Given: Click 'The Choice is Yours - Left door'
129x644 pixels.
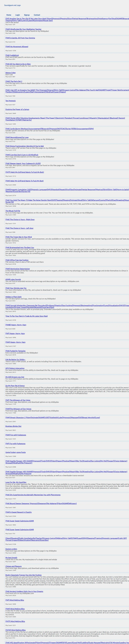Looking at the screenshot, I should click(19, 228).
